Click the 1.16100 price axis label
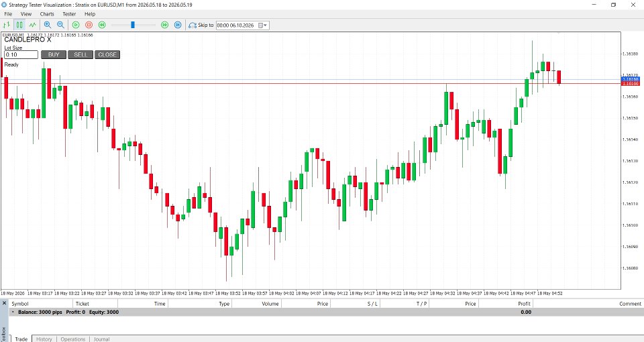The height and width of the screenshot is (342, 644). [x=630, y=225]
